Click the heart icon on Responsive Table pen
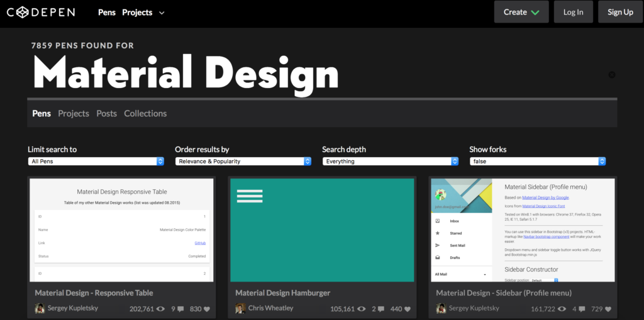644x320 pixels. [206, 309]
